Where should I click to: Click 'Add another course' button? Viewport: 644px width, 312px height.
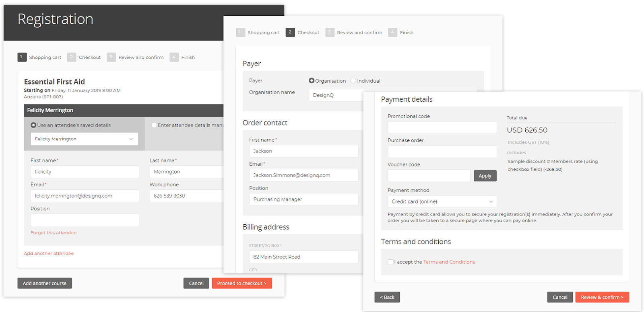[45, 283]
